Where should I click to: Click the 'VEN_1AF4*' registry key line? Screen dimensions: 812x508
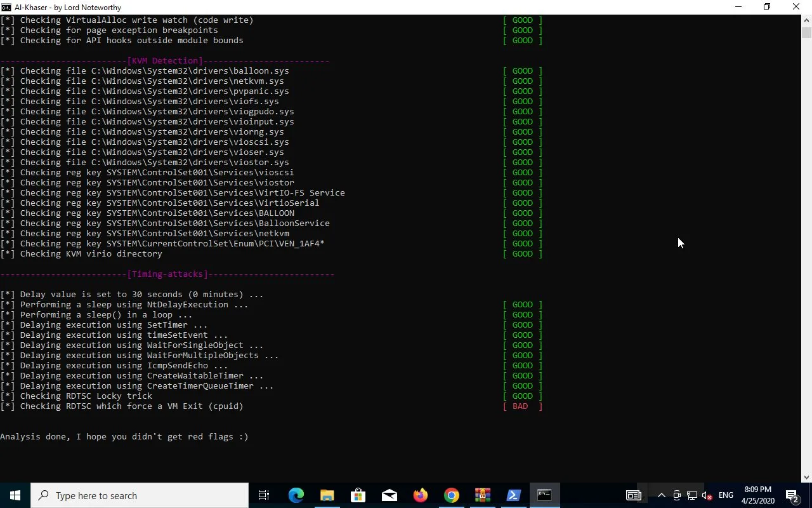coord(162,244)
